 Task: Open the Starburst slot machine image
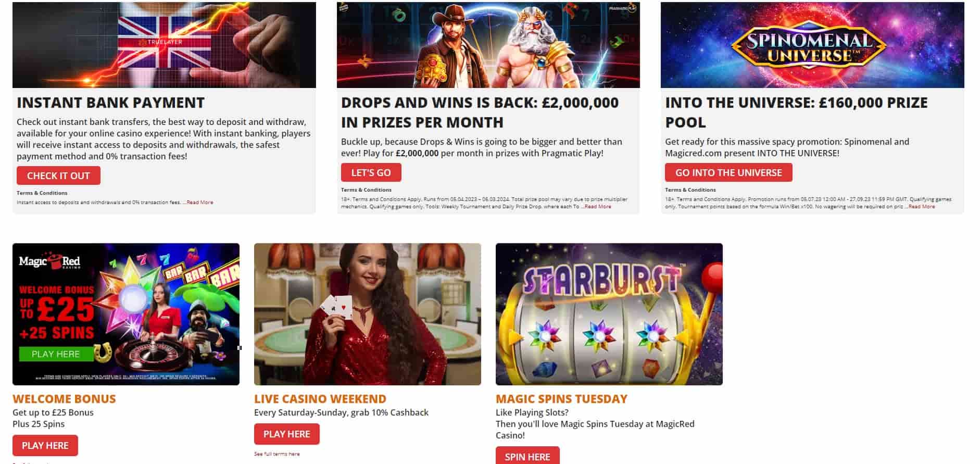tap(609, 314)
